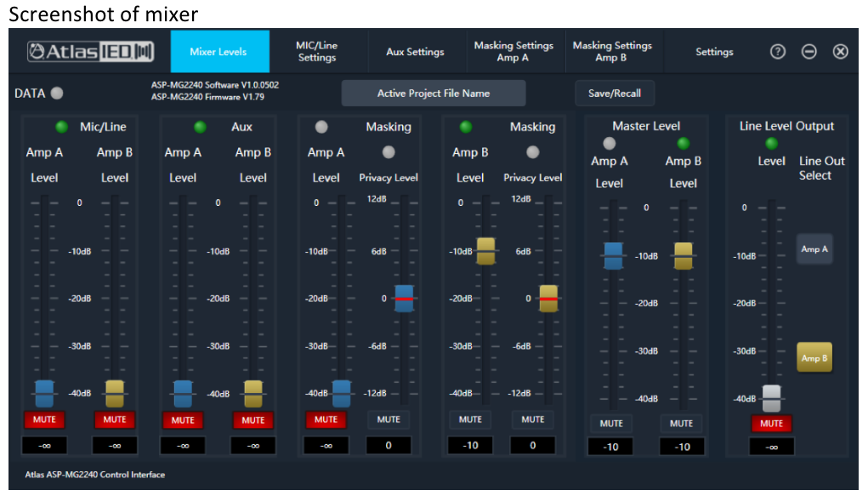Click Amp B Privacy Level yellow fader

click(548, 299)
